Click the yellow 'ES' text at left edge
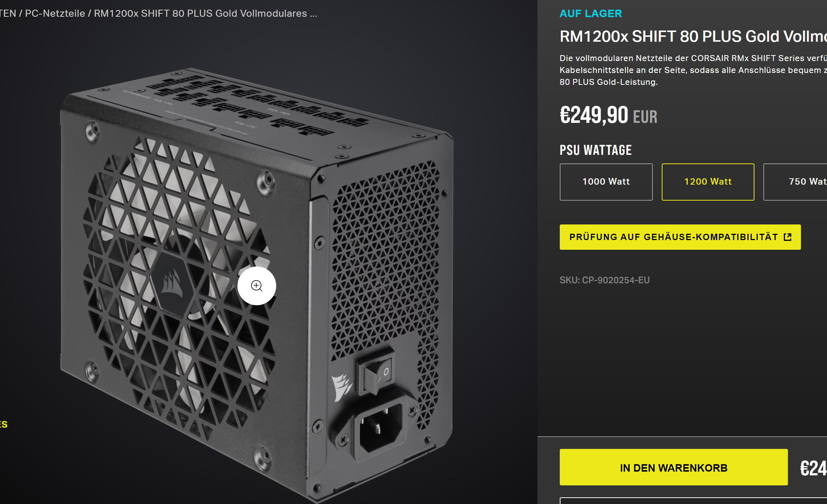The width and height of the screenshot is (827, 504). pyautogui.click(x=4, y=424)
